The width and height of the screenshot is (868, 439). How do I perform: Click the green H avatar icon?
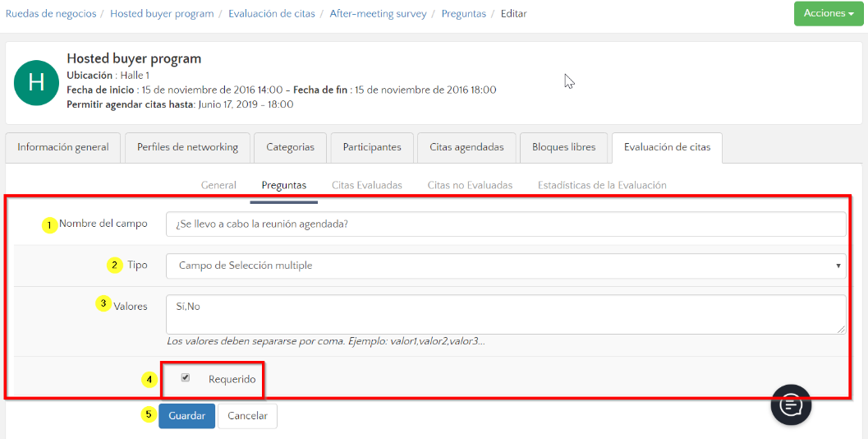[x=36, y=82]
